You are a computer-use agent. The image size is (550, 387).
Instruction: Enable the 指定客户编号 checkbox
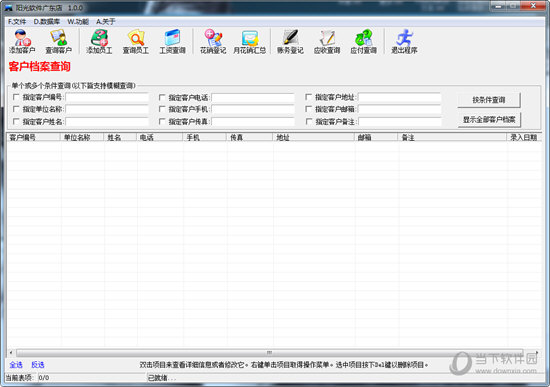pos(16,97)
